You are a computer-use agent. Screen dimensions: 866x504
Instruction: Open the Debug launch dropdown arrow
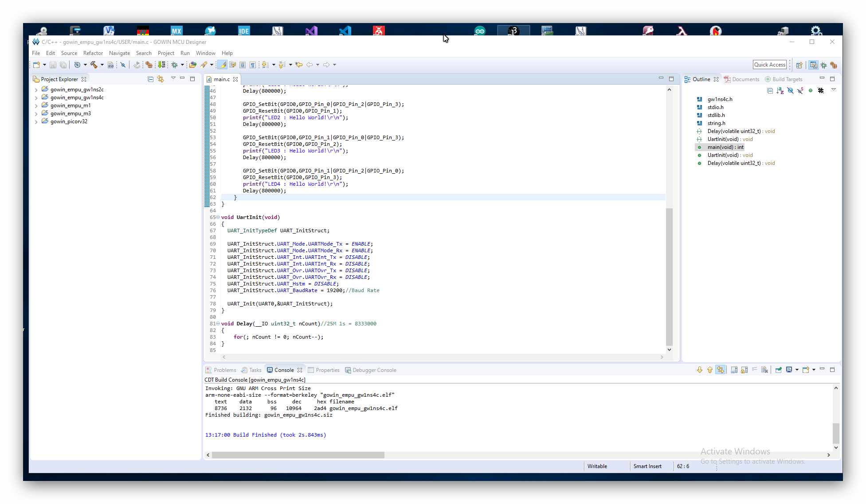click(x=182, y=65)
